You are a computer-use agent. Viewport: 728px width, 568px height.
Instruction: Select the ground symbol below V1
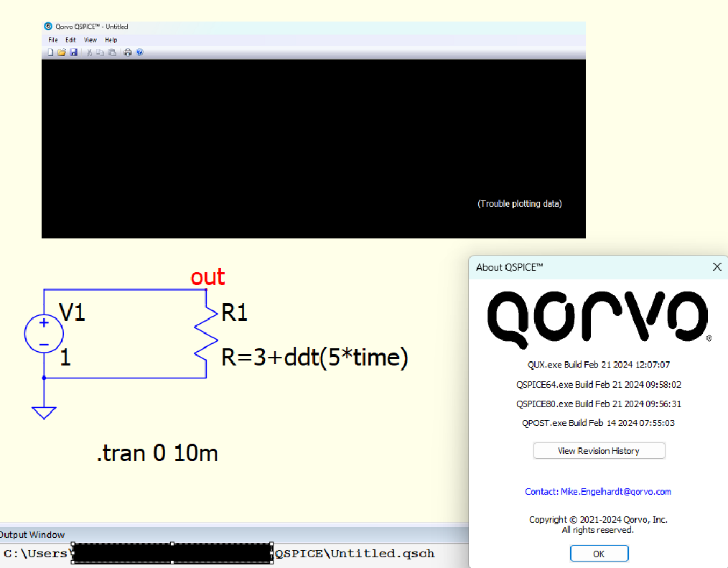coord(44,412)
